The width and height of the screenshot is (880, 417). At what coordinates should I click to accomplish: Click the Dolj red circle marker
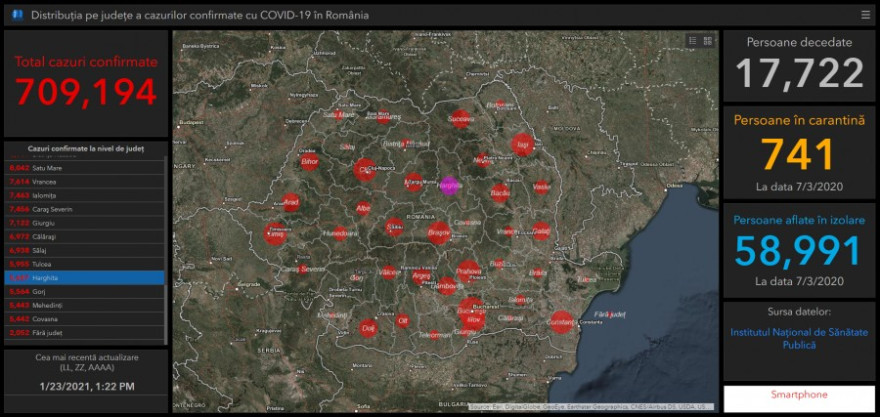pyautogui.click(x=368, y=327)
